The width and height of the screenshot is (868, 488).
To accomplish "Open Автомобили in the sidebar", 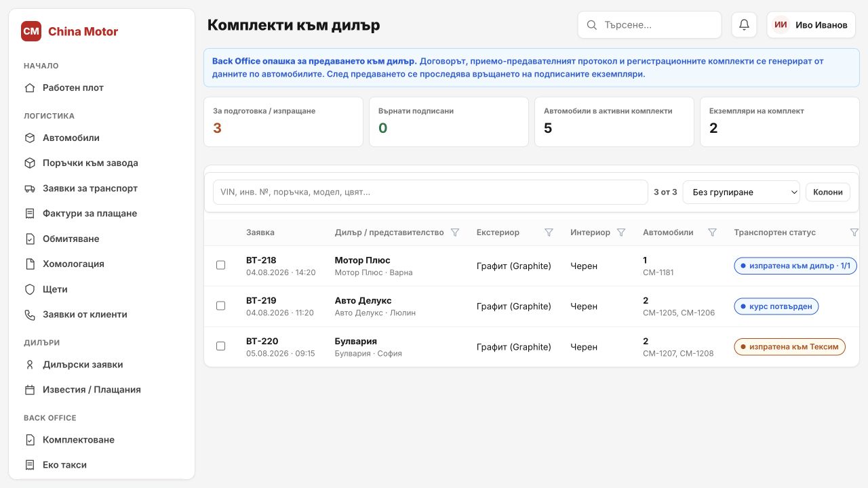I will click(x=102, y=138).
